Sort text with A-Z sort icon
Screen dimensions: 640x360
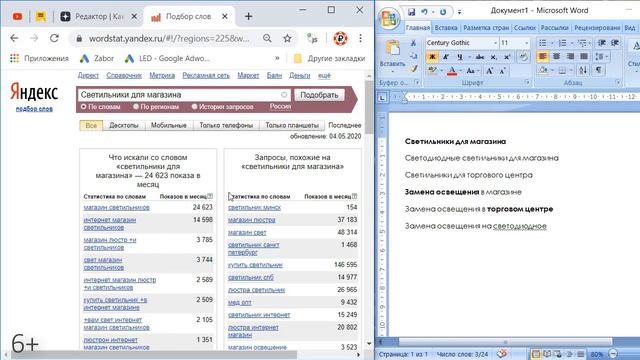pos(583,70)
